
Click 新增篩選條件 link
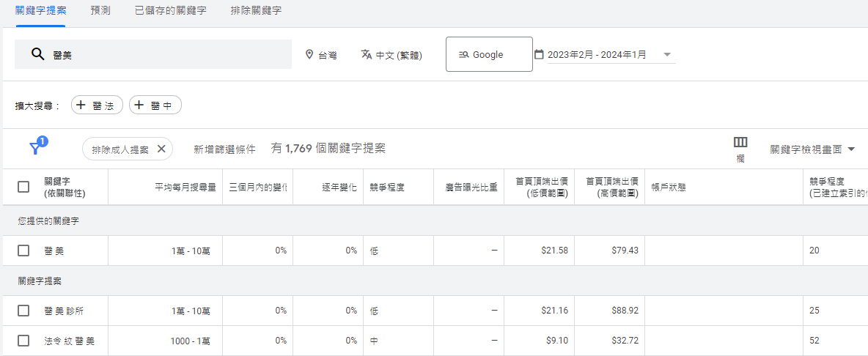pos(224,149)
